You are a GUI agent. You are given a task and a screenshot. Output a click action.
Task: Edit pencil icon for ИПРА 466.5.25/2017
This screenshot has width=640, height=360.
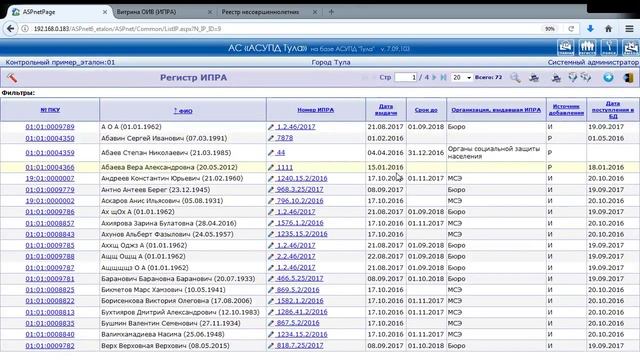[x=271, y=279]
